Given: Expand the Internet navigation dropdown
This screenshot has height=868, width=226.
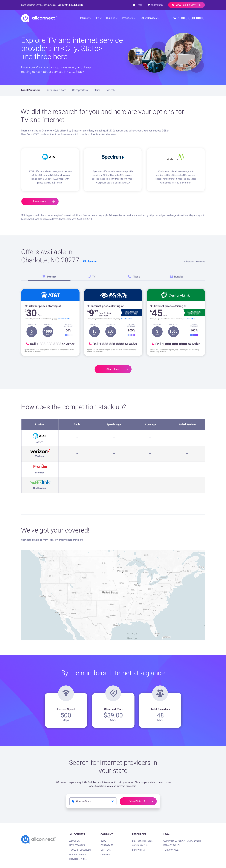Looking at the screenshot, I should tap(85, 18).
